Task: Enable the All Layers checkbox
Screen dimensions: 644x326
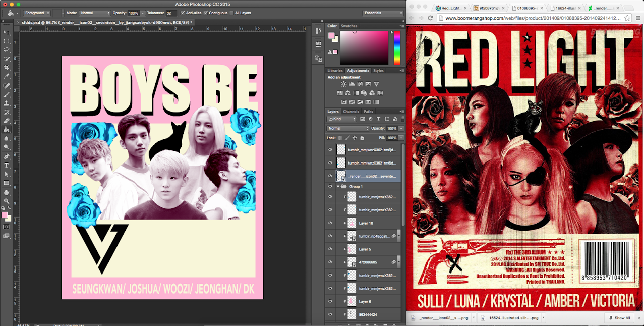Action: click(x=231, y=13)
